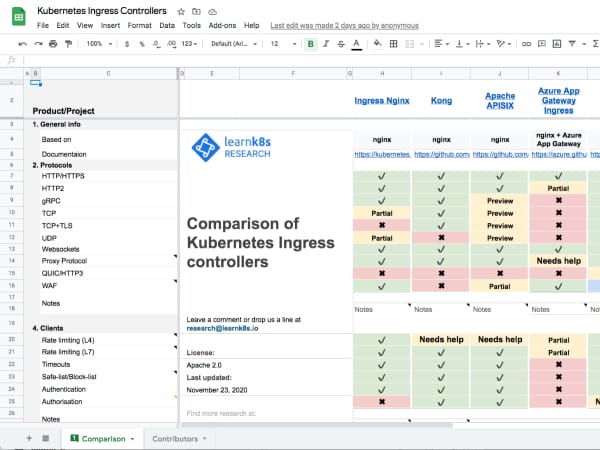The width and height of the screenshot is (600, 450).
Task: Select the Comparison sheet tab
Action: (102, 439)
